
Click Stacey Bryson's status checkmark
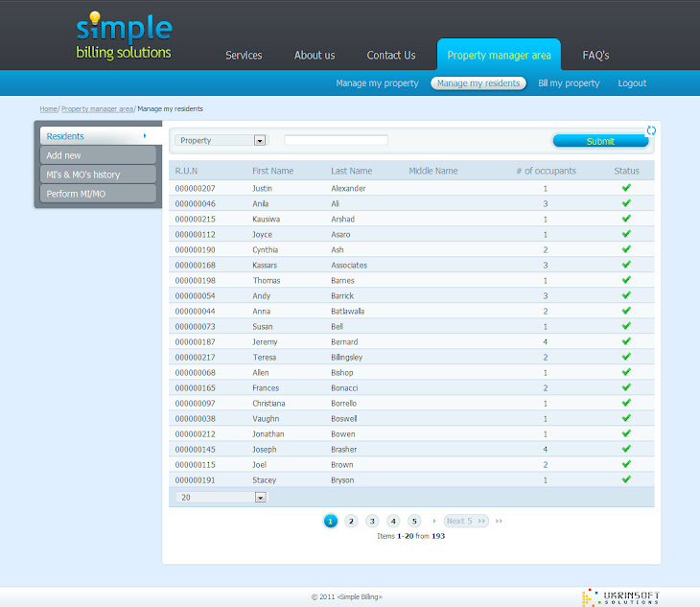click(x=626, y=479)
